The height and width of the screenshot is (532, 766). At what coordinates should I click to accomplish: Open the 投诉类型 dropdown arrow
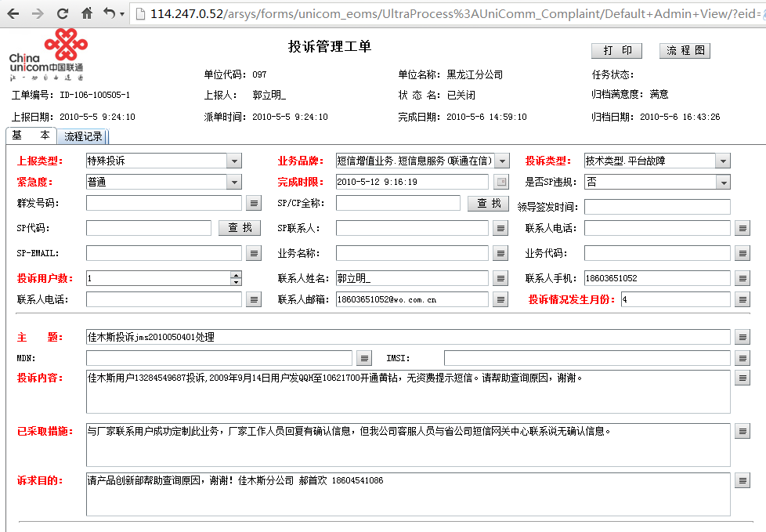pyautogui.click(x=723, y=161)
